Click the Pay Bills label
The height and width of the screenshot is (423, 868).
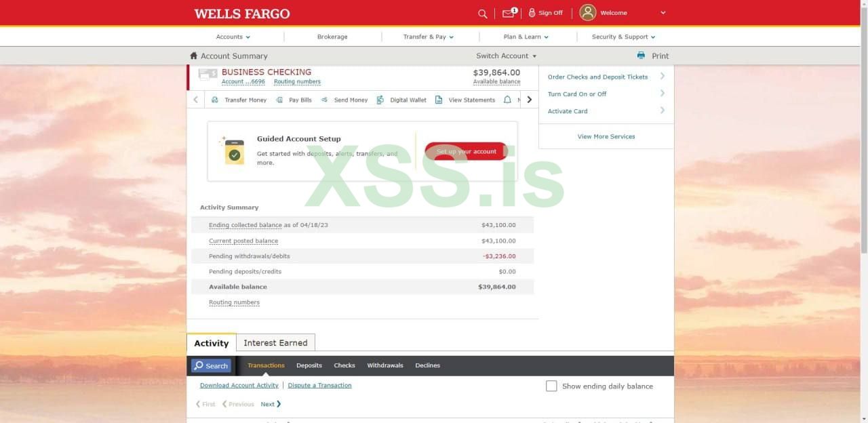300,100
